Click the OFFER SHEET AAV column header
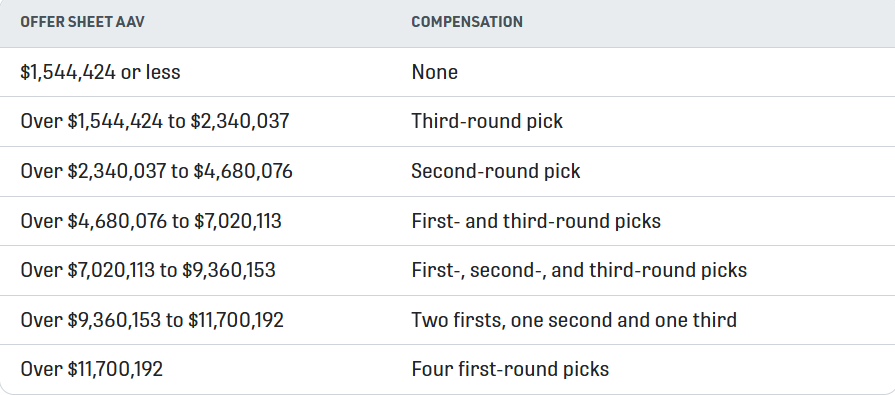 (x=82, y=22)
